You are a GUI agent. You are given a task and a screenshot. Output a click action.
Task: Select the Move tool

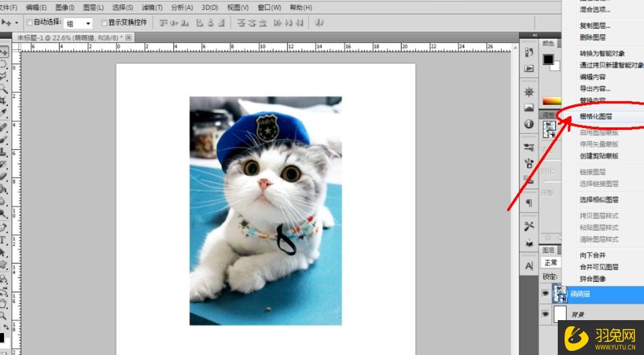[3, 53]
